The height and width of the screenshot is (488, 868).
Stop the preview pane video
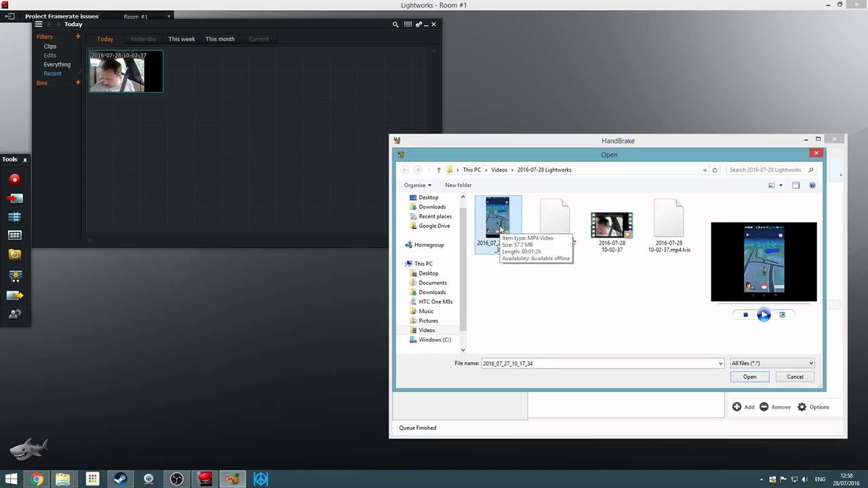coord(745,314)
